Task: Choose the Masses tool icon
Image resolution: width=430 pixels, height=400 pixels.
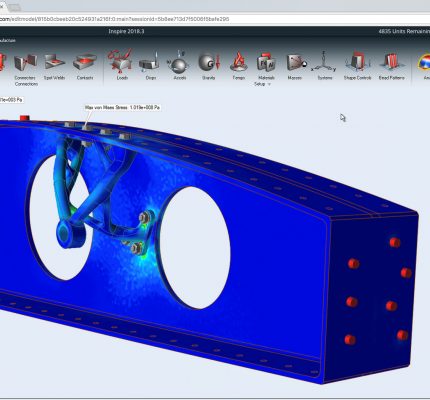Action: [296, 62]
